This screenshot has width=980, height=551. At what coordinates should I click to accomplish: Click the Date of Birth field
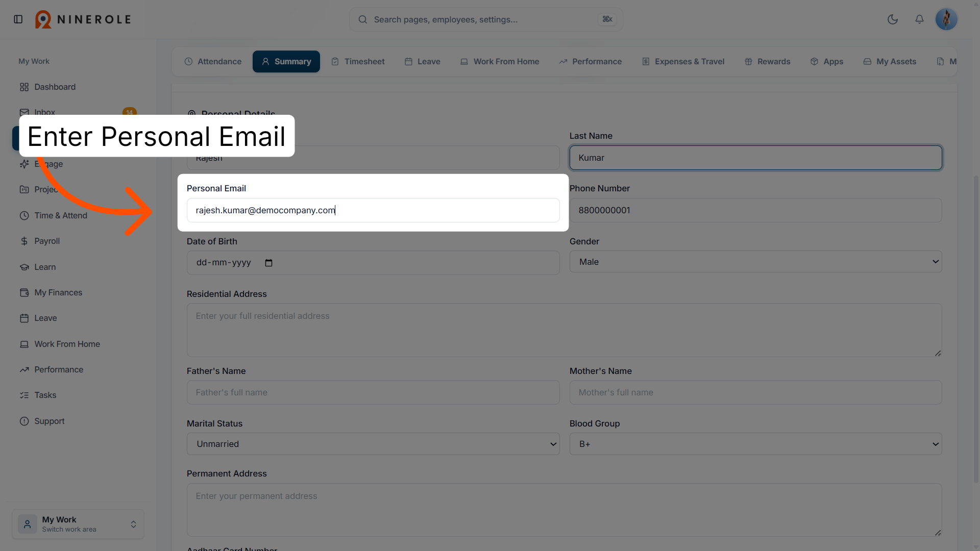pyautogui.click(x=373, y=263)
